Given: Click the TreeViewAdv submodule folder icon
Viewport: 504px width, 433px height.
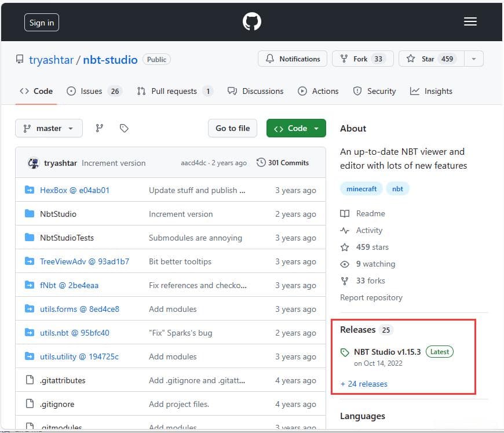Looking at the screenshot, I should (x=30, y=261).
